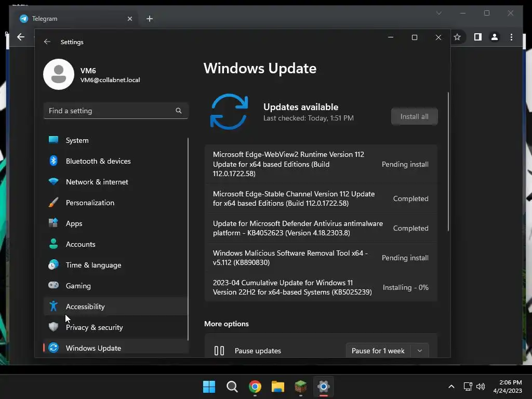Open taskbar Search

(x=232, y=387)
